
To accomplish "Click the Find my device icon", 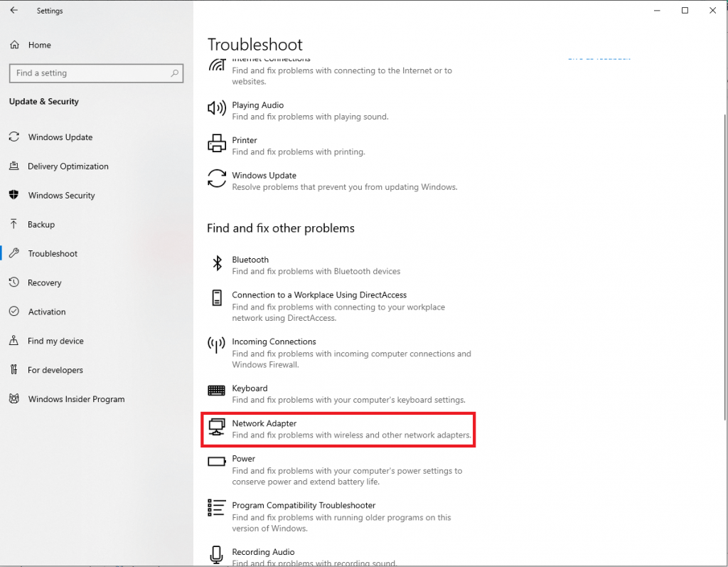I will click(x=14, y=340).
